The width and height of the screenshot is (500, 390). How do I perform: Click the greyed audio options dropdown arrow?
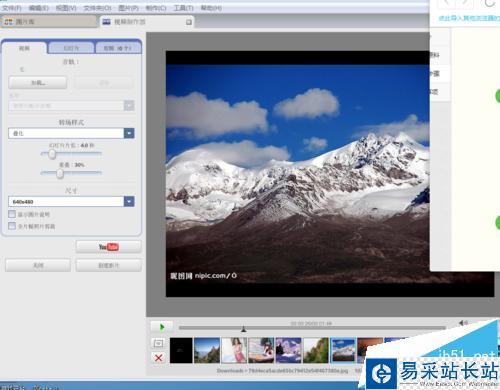[x=129, y=106]
